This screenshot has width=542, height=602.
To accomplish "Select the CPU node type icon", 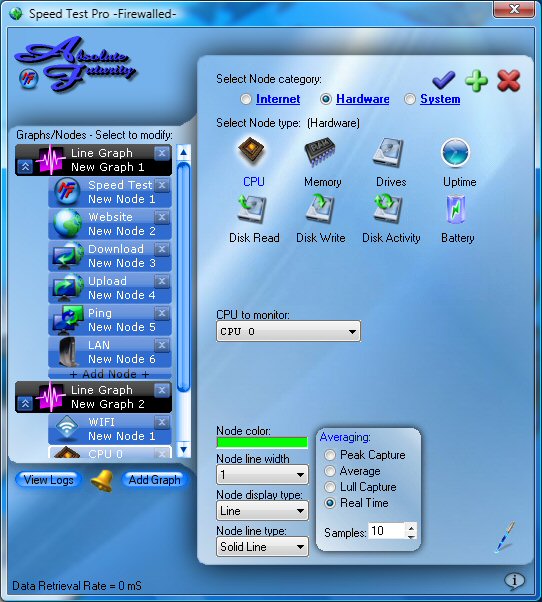I will [x=251, y=150].
